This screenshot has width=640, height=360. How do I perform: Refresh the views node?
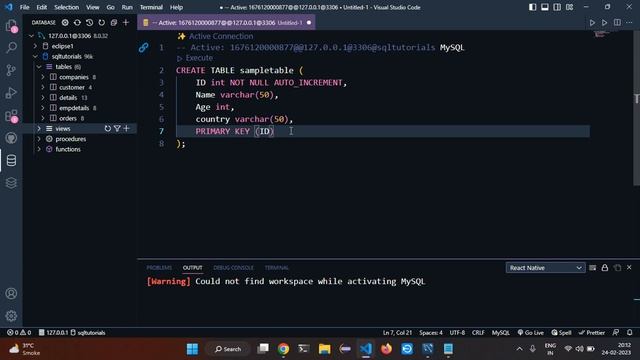tap(107, 129)
